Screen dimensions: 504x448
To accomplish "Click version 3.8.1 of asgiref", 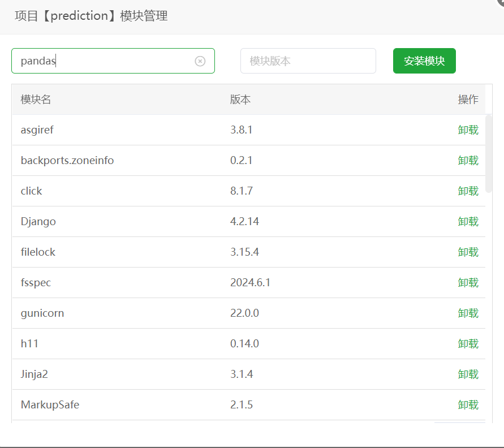I will [x=241, y=130].
